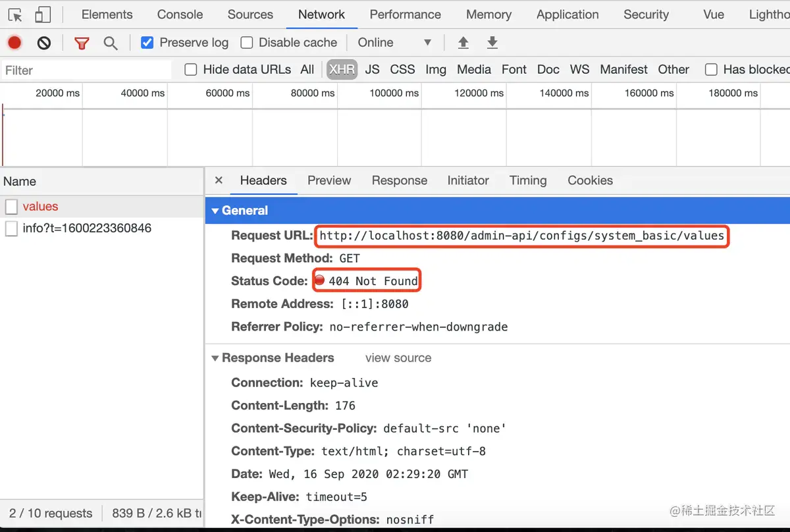Open the Memory tab
The height and width of the screenshot is (532, 790).
[489, 14]
